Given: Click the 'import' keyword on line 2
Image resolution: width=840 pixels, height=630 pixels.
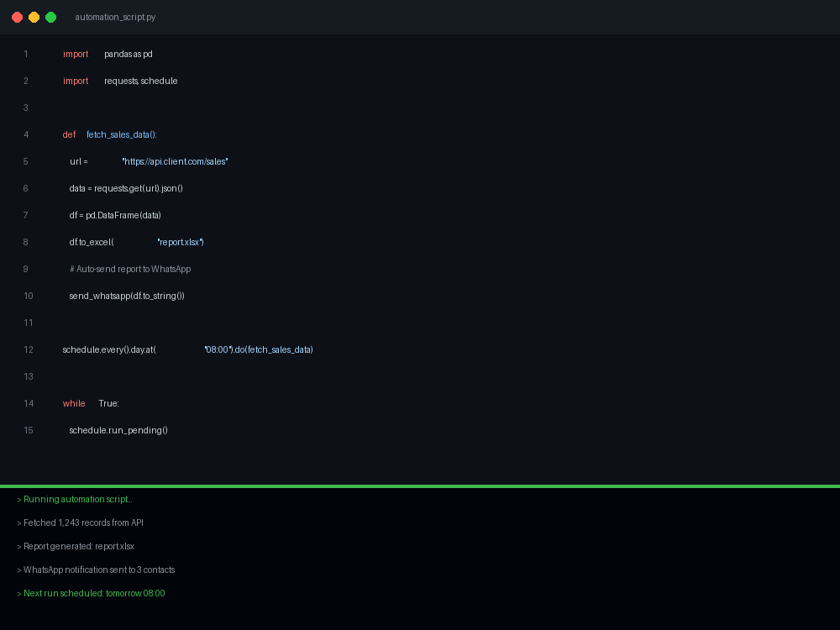Looking at the screenshot, I should pos(76,81).
